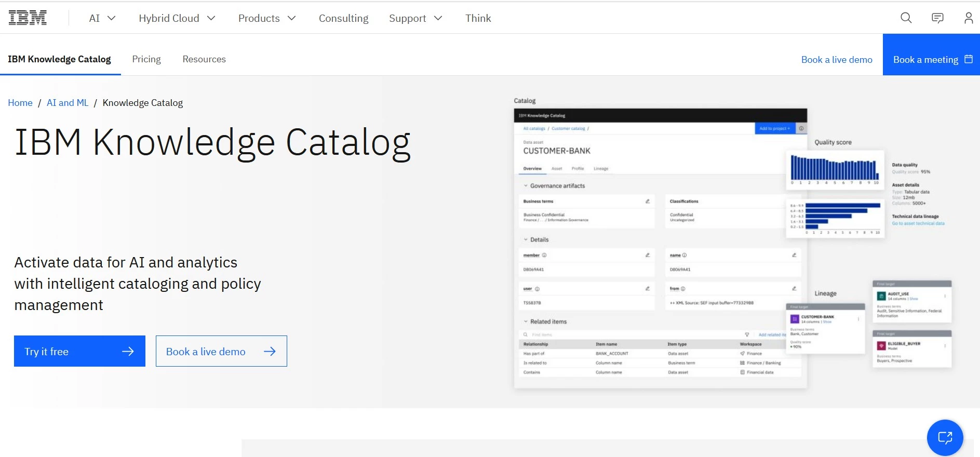Open the search icon in header

pos(906,18)
